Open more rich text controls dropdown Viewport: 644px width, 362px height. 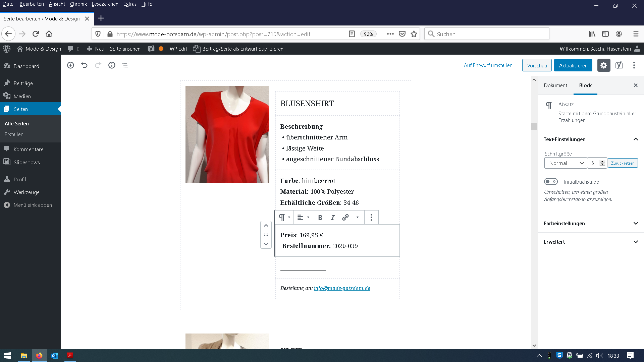point(358,218)
